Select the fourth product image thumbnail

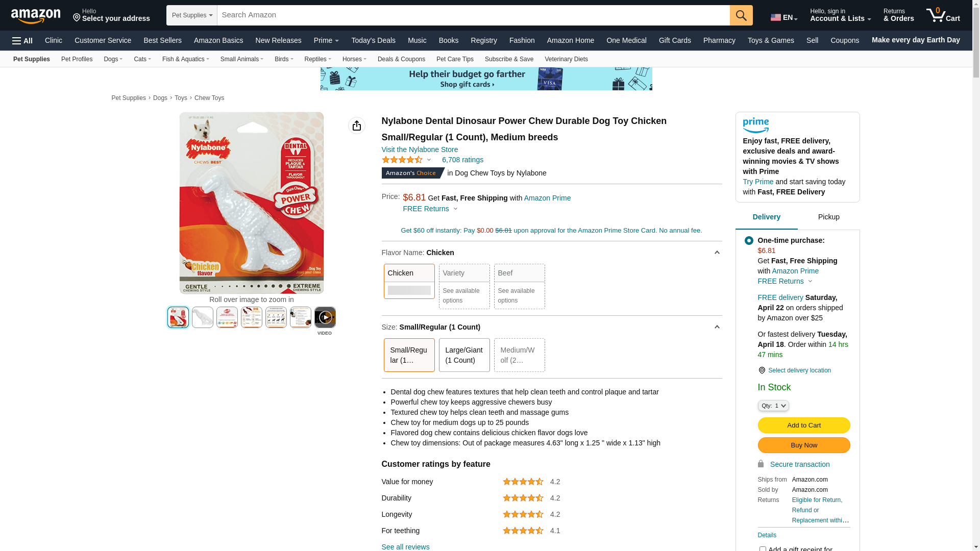[252, 317]
